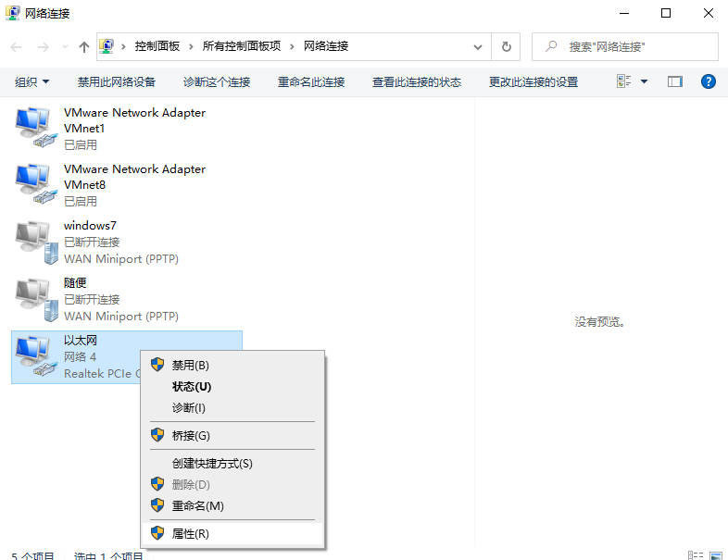Viewport: 728px width, 560px height.
Task: Click 禁用此网络设备 in the toolbar
Action: click(x=117, y=81)
